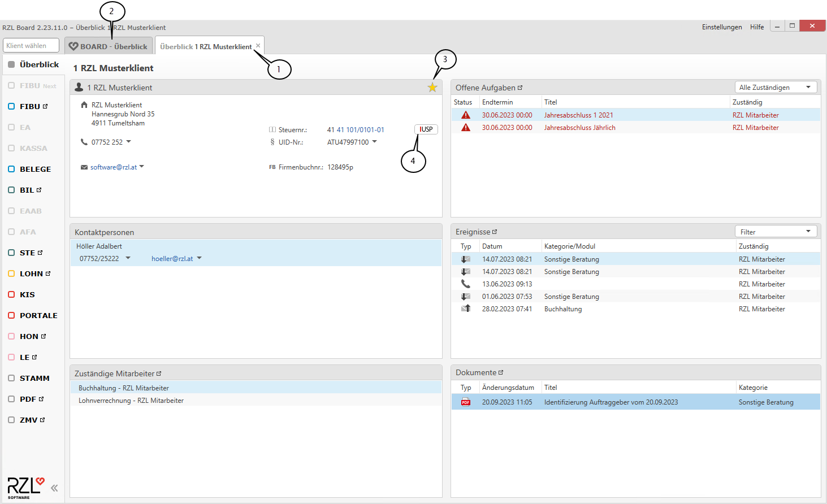Select the BELEGE module checkbox
Screen dimensions: 827x504
11,169
